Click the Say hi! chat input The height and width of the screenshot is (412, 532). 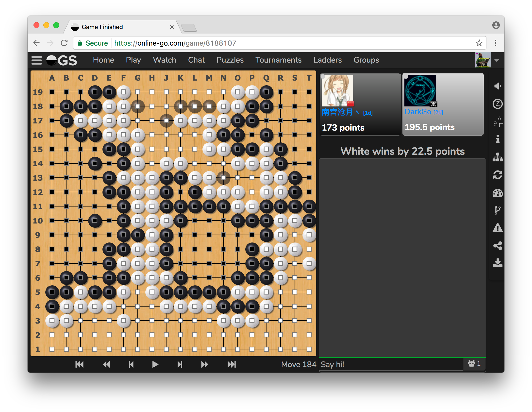(390, 364)
